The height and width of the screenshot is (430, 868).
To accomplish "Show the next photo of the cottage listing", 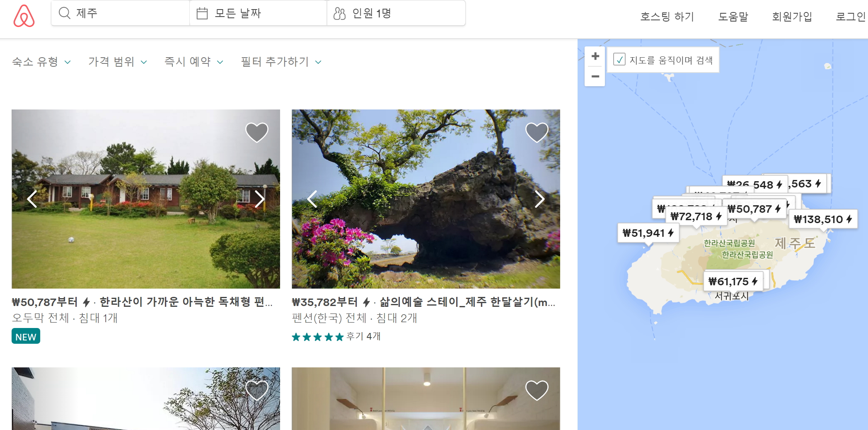I will click(x=260, y=199).
